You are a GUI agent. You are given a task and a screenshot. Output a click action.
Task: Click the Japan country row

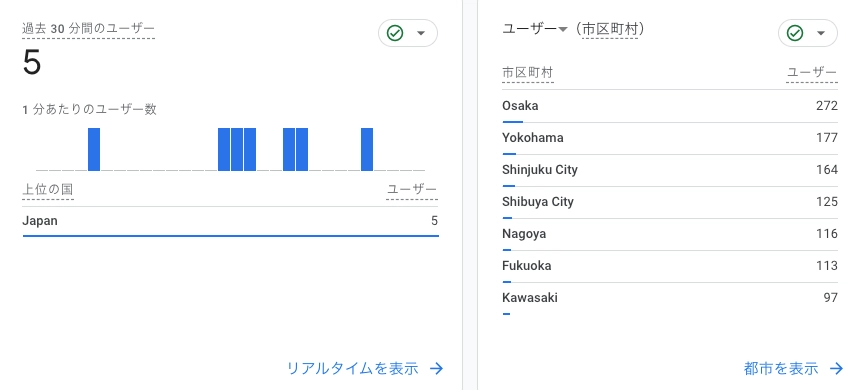(x=230, y=222)
